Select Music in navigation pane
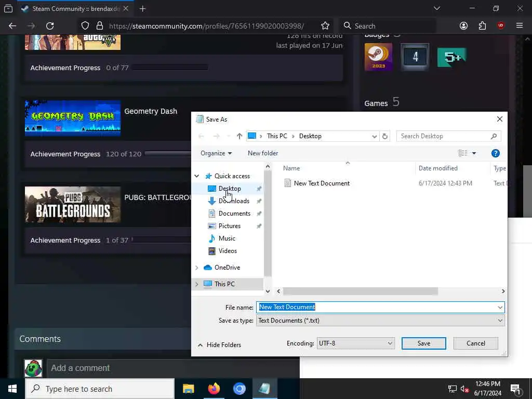The width and height of the screenshot is (532, 399). point(227,238)
